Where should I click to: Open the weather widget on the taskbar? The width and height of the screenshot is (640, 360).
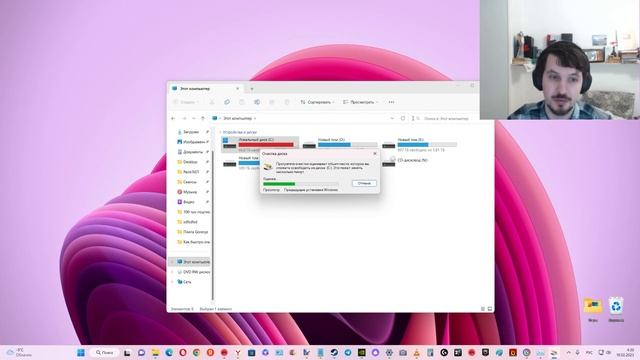(x=18, y=353)
